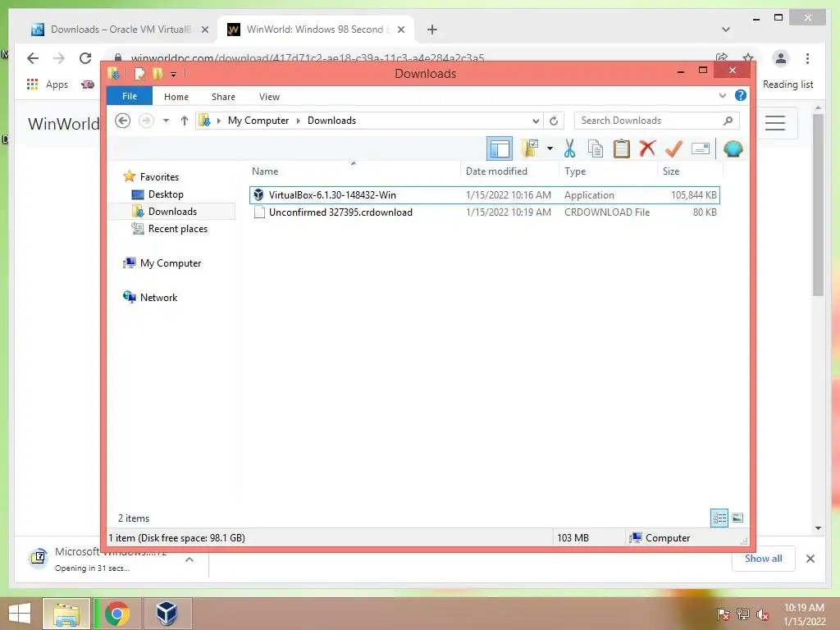
Task: Open the View ribbon tab
Action: [x=269, y=97]
